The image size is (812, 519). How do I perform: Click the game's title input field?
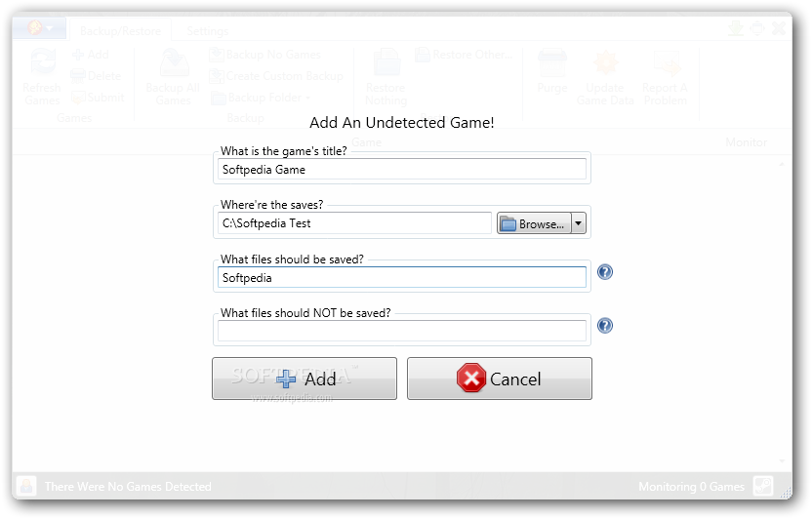click(402, 169)
